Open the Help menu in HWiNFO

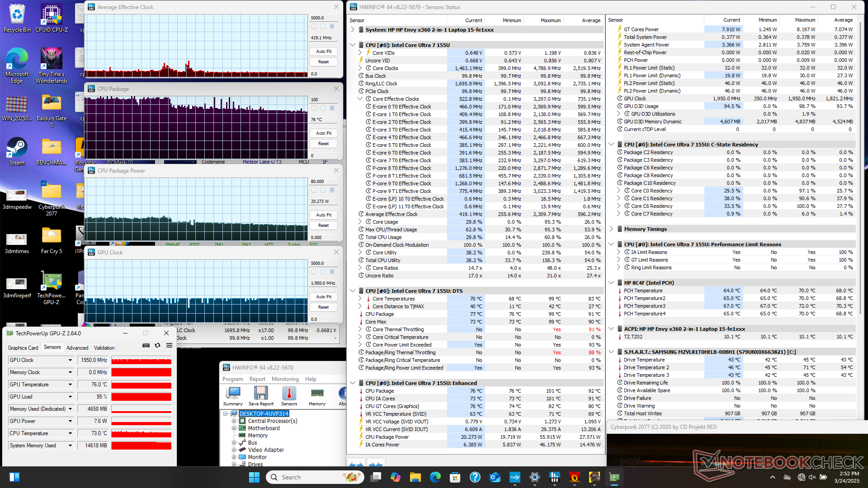coord(311,379)
